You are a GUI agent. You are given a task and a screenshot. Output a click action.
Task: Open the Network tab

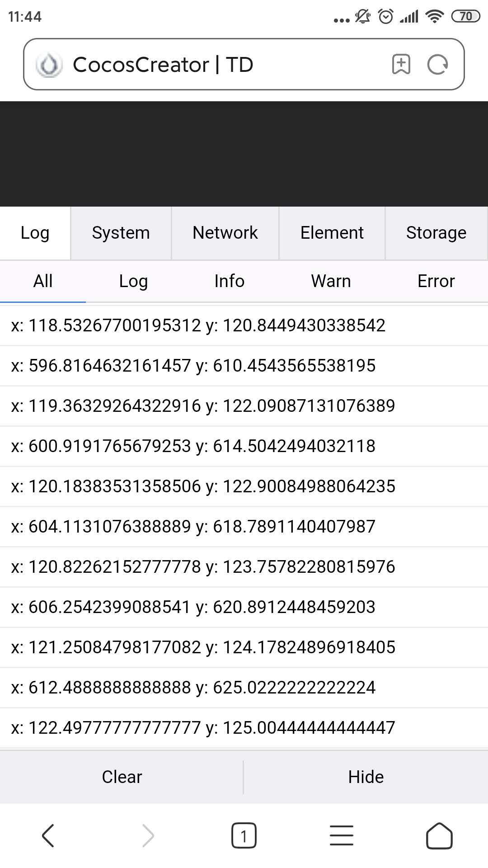click(x=225, y=233)
